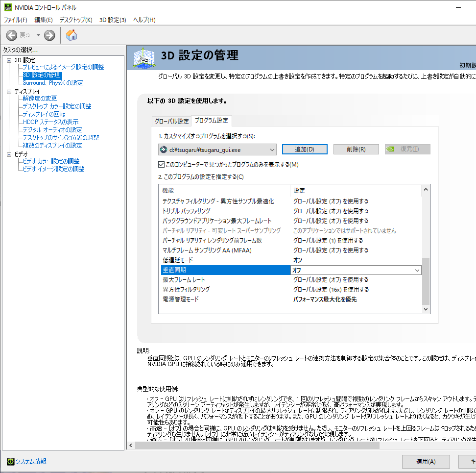The height and width of the screenshot is (473, 476).
Task: Click the 適用(A) button
Action: point(426,462)
